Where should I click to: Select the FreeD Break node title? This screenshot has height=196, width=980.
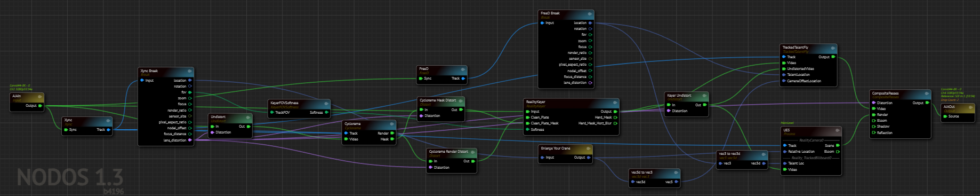pyautogui.click(x=550, y=13)
